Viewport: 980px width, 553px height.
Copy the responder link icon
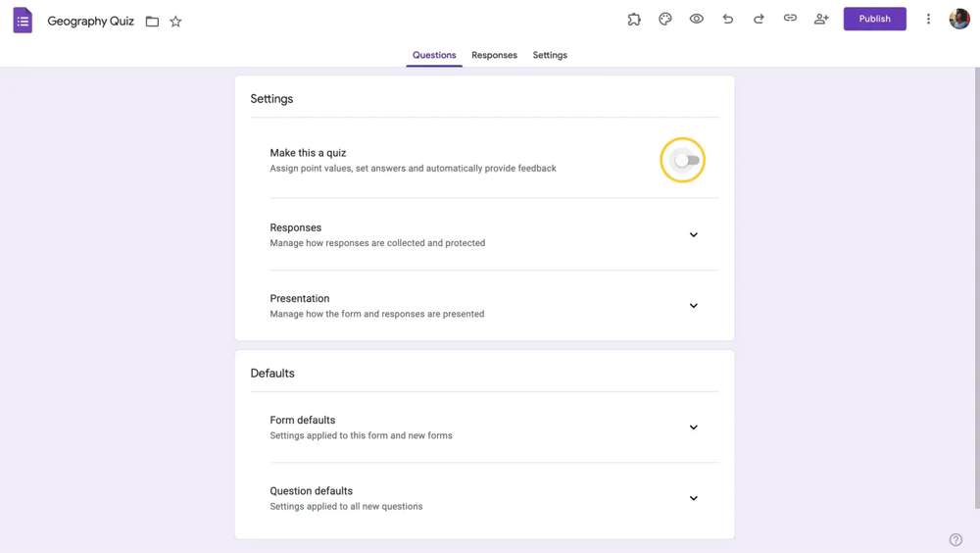(x=790, y=19)
